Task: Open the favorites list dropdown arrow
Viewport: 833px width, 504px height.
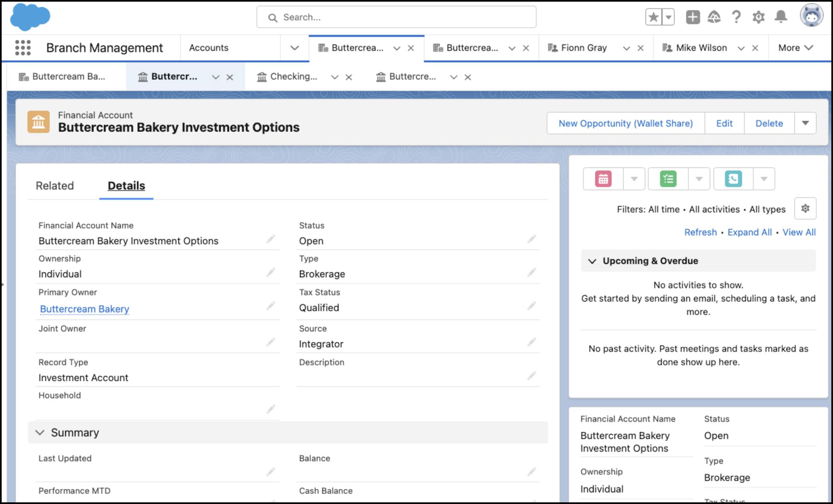Action: tap(668, 17)
